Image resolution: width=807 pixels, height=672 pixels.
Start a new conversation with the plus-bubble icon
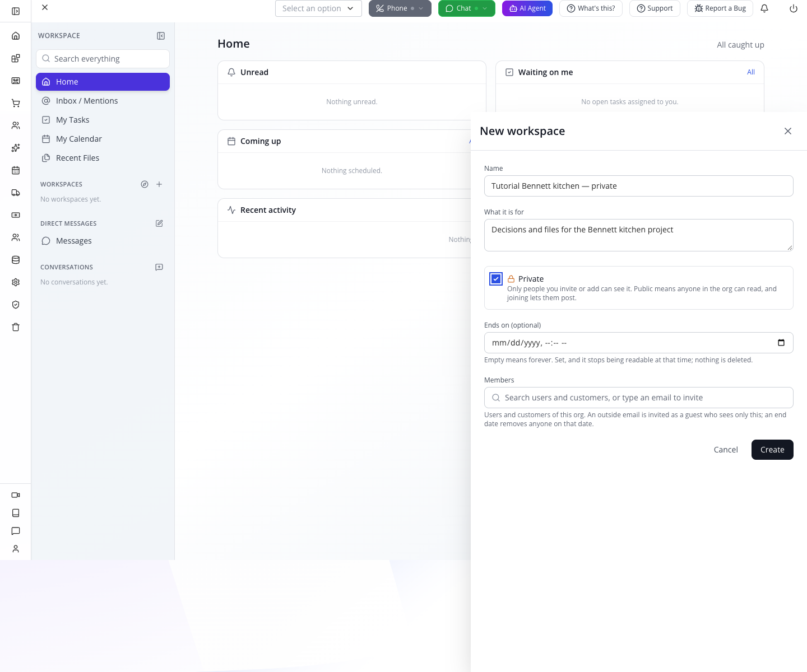coord(159,267)
